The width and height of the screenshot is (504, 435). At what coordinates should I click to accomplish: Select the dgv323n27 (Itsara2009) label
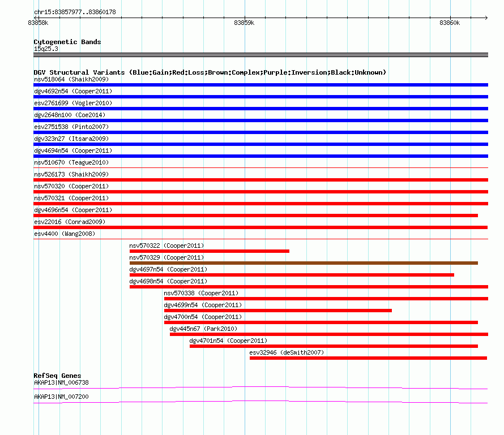[71, 139]
